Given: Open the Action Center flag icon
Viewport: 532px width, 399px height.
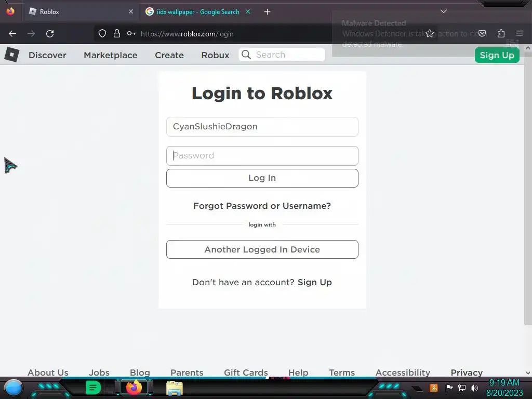Looking at the screenshot, I should pyautogui.click(x=449, y=388).
